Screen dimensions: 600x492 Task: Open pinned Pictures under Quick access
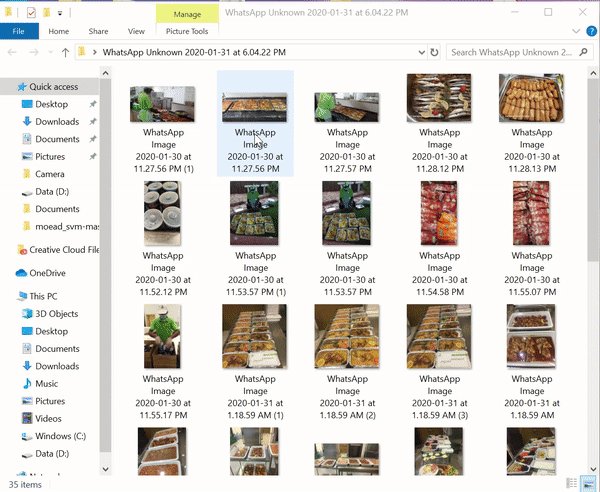50,156
